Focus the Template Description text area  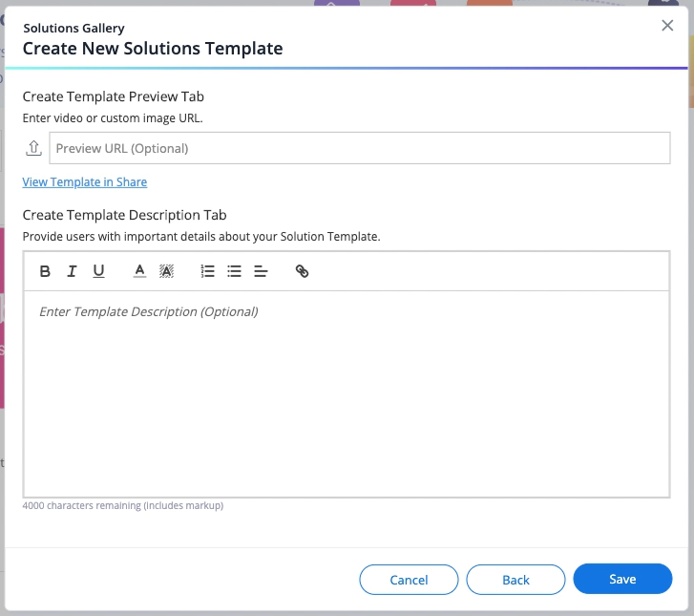coord(346,392)
